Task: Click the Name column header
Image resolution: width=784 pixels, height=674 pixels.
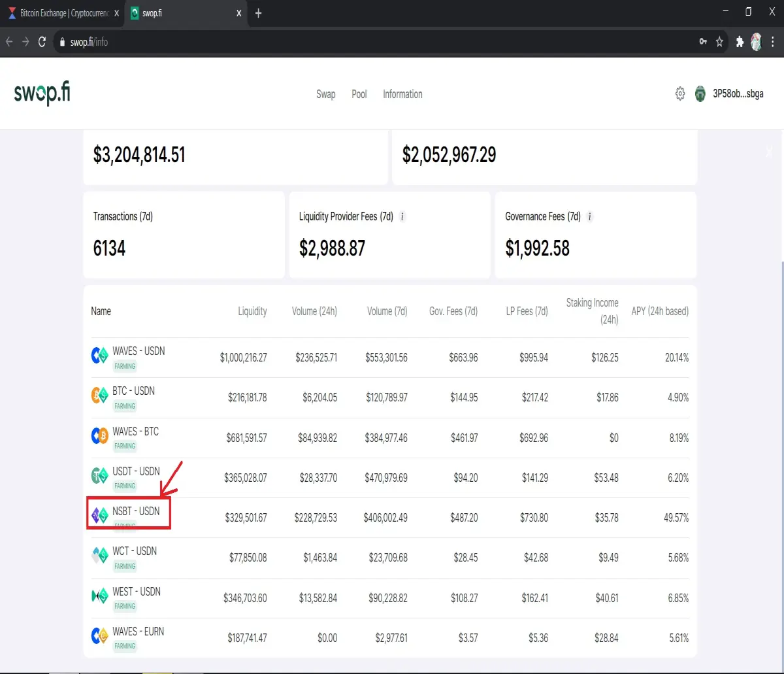Action: click(101, 311)
